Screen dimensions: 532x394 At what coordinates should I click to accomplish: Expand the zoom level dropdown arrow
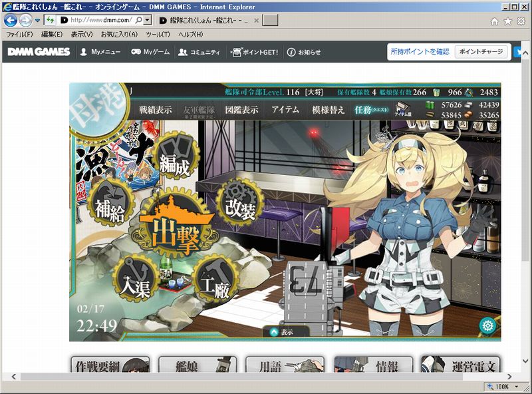tap(517, 387)
